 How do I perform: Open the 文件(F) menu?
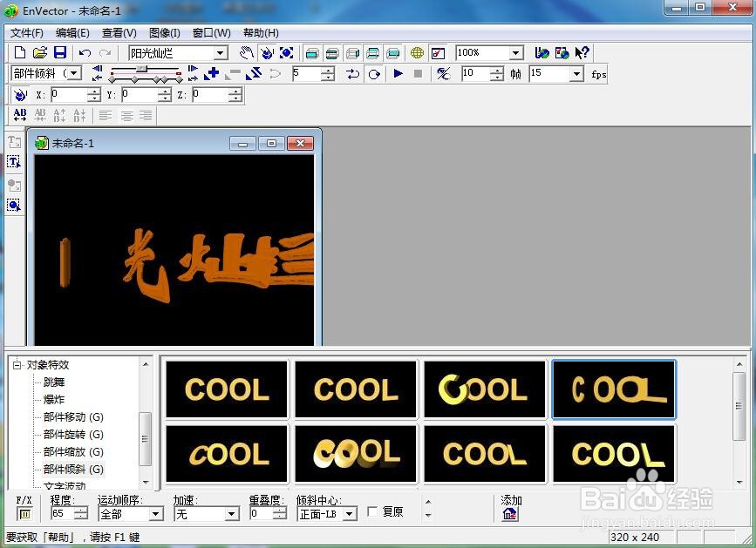coord(27,33)
